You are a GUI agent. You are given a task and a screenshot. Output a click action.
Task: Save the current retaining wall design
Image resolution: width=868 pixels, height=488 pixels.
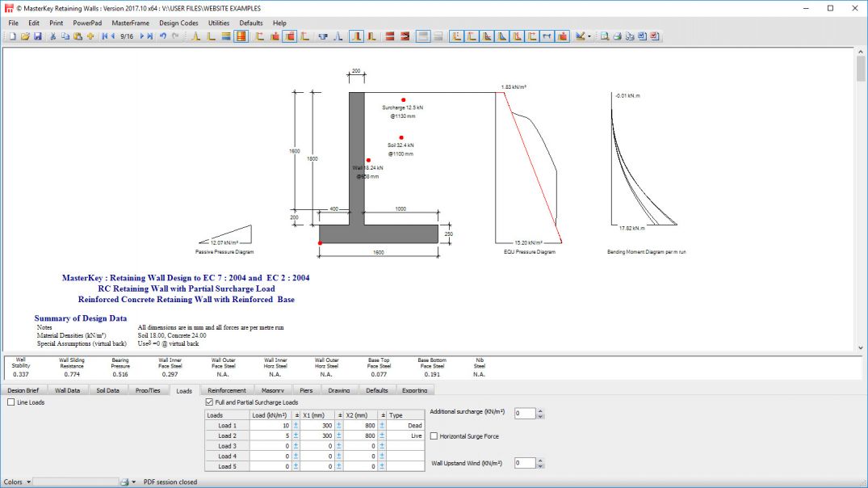(37, 36)
